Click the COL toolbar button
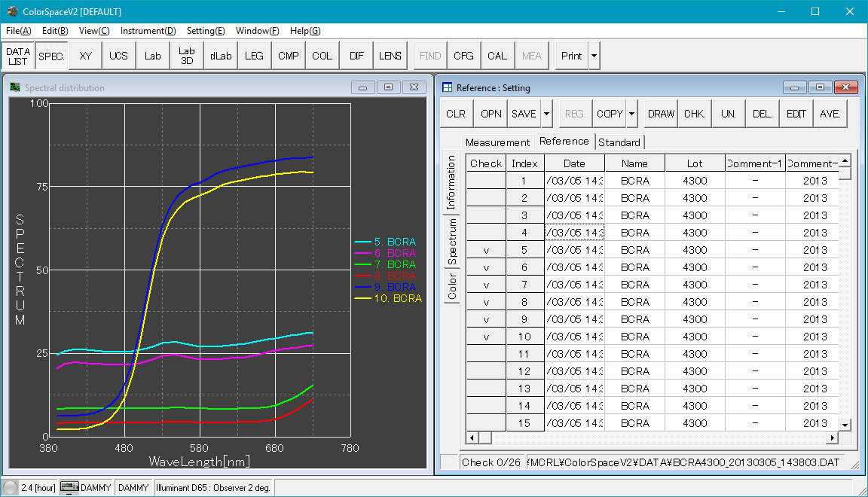The width and height of the screenshot is (868, 497). pyautogui.click(x=322, y=56)
